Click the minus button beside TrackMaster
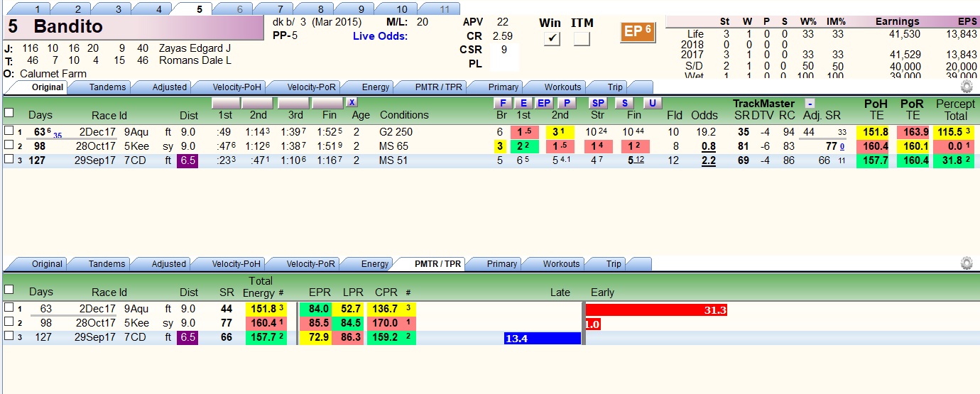Image resolution: width=980 pixels, height=394 pixels. click(x=810, y=103)
